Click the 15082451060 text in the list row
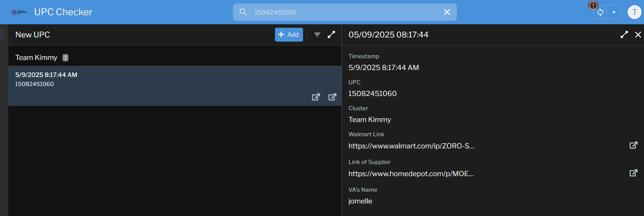The height and width of the screenshot is (216, 644). 34,84
